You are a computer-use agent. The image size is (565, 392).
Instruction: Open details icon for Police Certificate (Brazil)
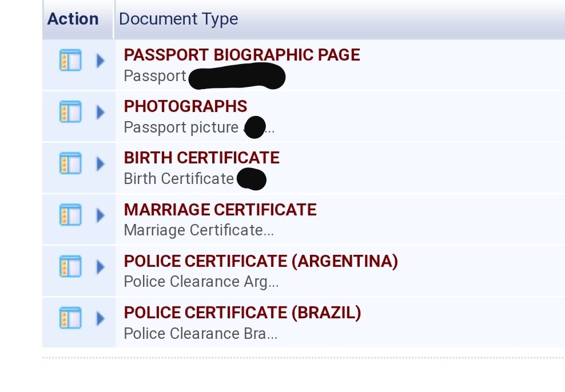(x=70, y=318)
